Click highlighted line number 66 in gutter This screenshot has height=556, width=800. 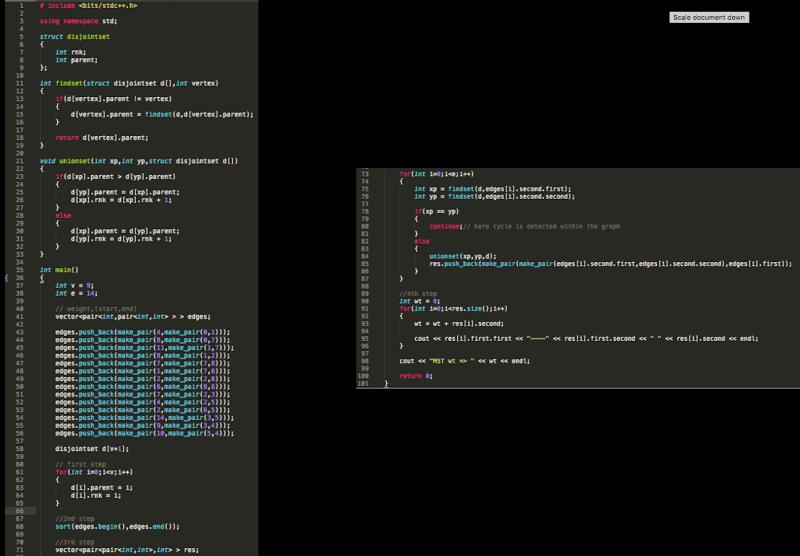coord(20,509)
